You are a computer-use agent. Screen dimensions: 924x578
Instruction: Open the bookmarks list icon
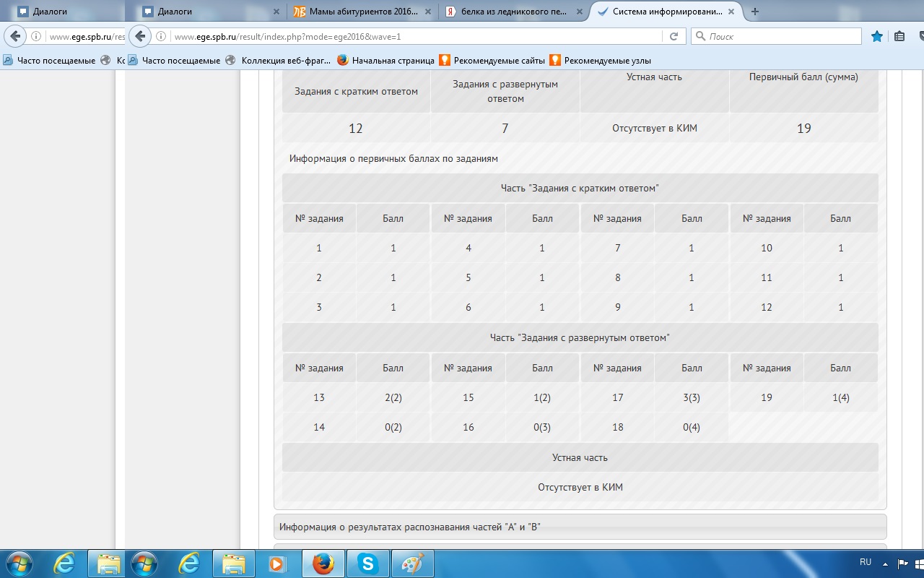coord(899,36)
